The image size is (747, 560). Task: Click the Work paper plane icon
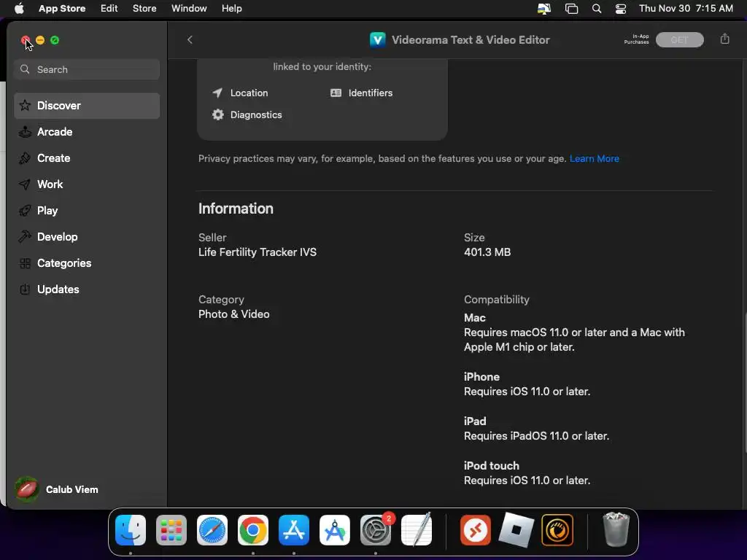pos(25,184)
